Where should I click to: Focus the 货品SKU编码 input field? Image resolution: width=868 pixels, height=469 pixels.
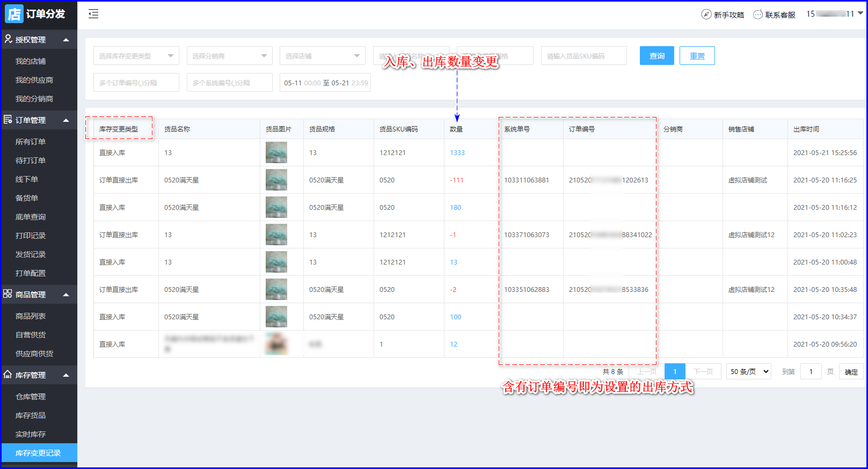point(584,56)
